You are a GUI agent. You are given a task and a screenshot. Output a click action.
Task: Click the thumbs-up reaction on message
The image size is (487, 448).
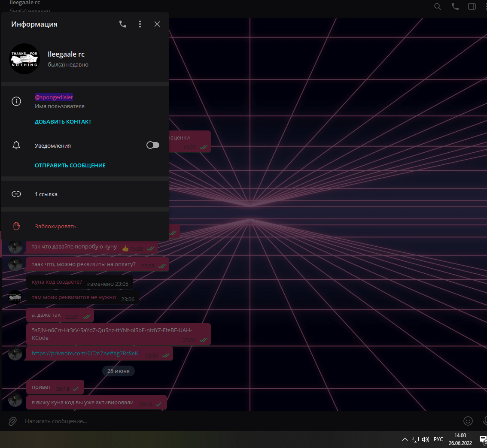[125, 248]
